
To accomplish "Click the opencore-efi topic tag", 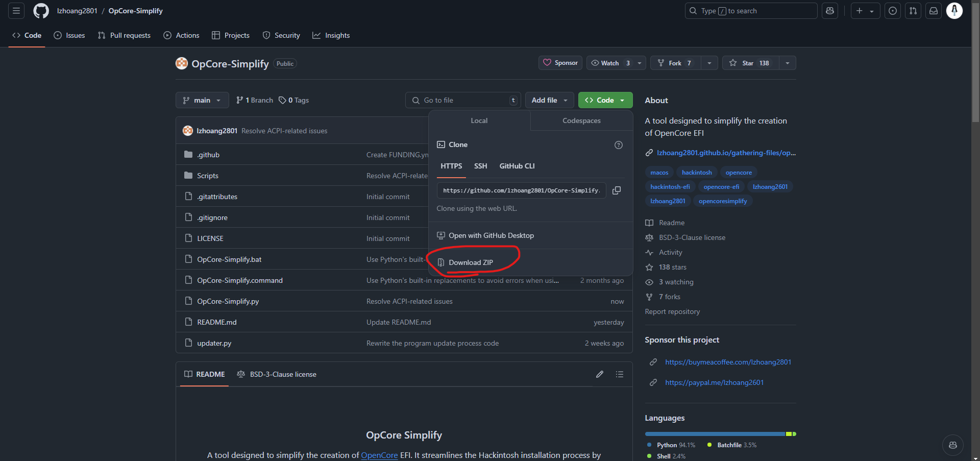I will [721, 187].
